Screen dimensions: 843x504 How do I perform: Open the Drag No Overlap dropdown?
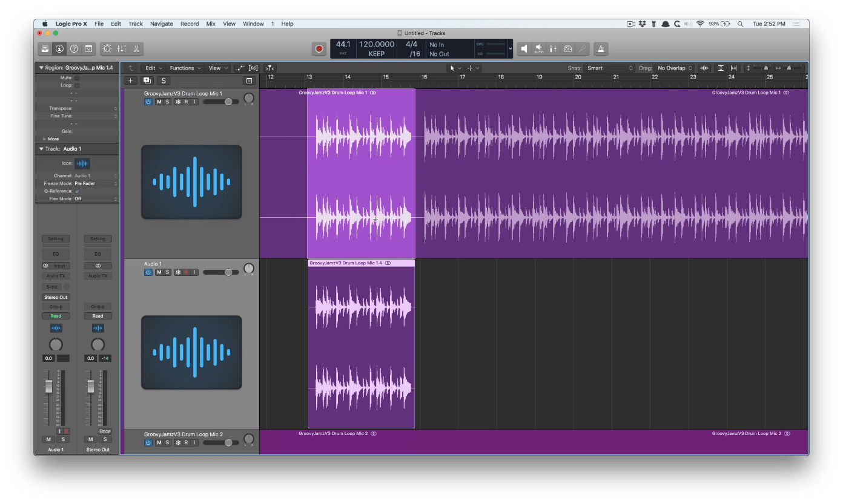tap(675, 68)
